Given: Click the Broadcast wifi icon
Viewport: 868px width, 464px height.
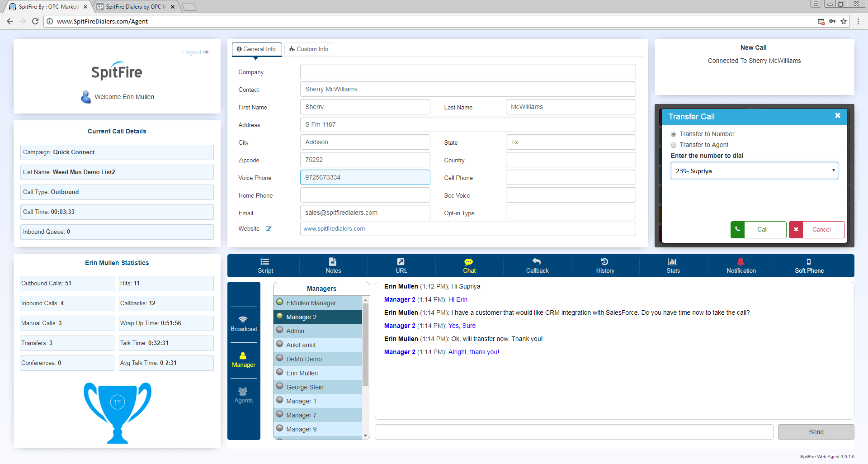Looking at the screenshot, I should (243, 319).
